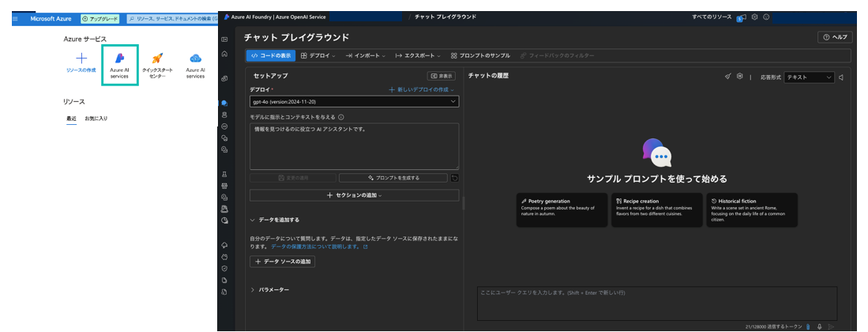Open chat settings gear beside broom icon
The width and height of the screenshot is (868, 332).
739,77
